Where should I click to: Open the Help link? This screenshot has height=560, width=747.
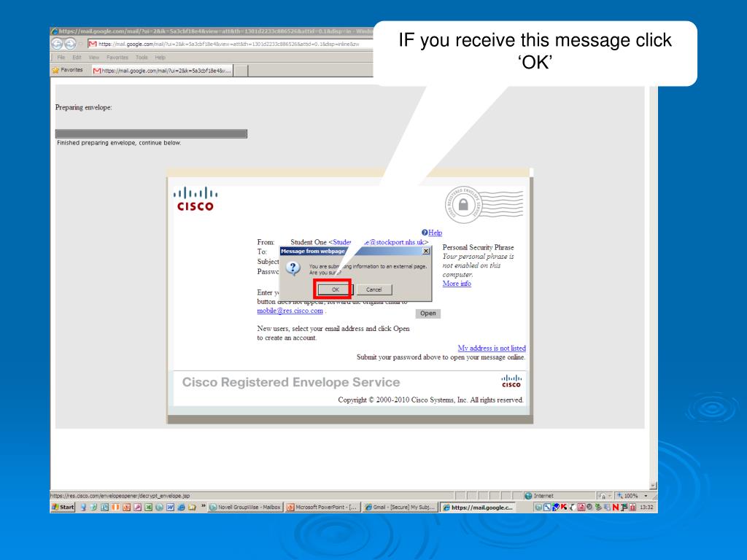(435, 233)
